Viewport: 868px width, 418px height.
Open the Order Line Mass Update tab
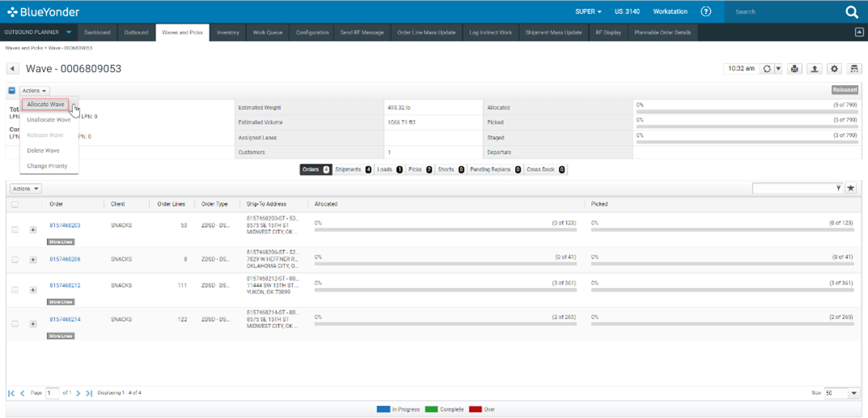426,32
